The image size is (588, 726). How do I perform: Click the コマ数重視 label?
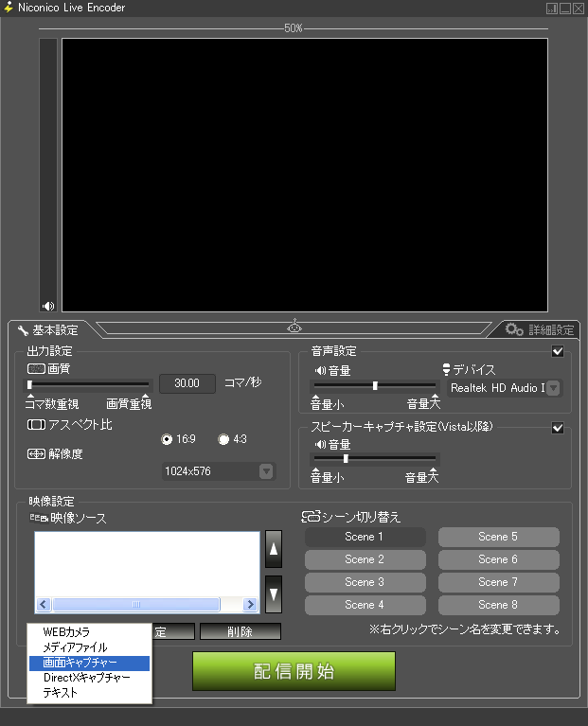(52, 404)
